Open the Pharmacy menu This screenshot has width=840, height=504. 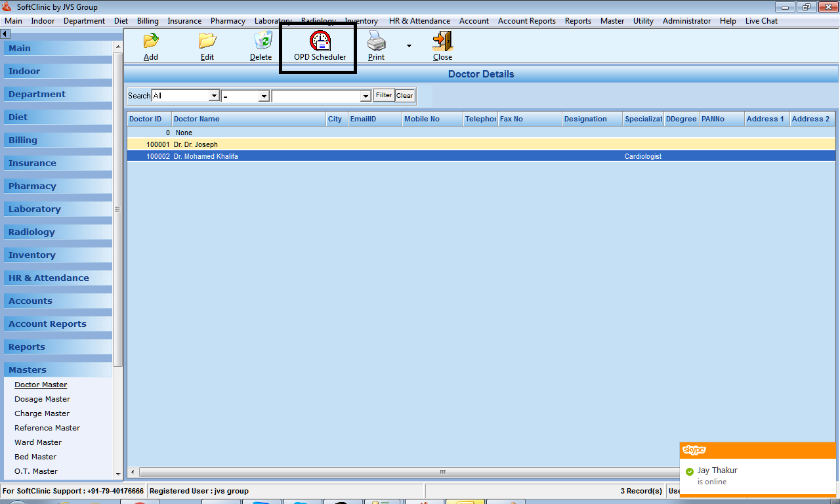228,21
